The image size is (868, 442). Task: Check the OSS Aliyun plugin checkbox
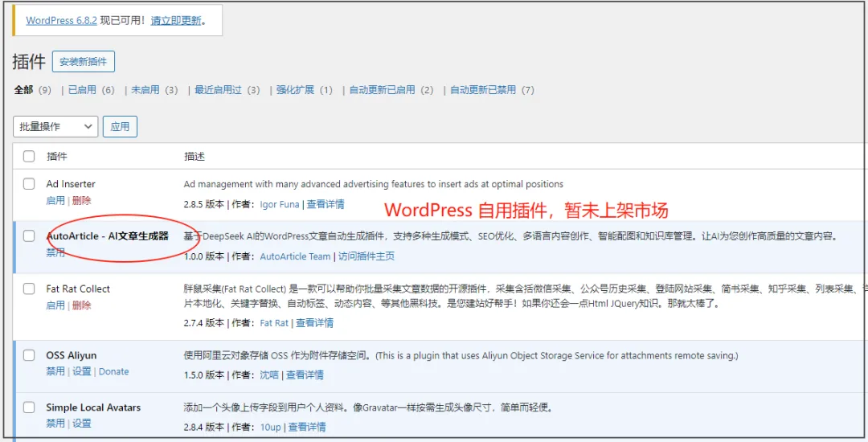pos(29,355)
